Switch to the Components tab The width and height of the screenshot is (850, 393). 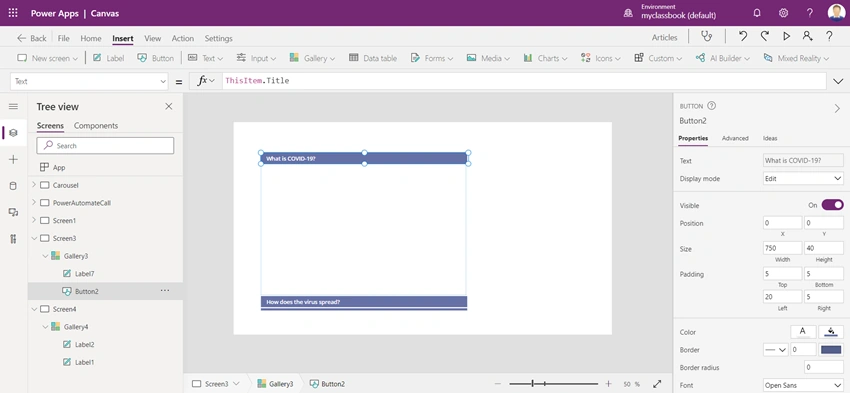(96, 126)
